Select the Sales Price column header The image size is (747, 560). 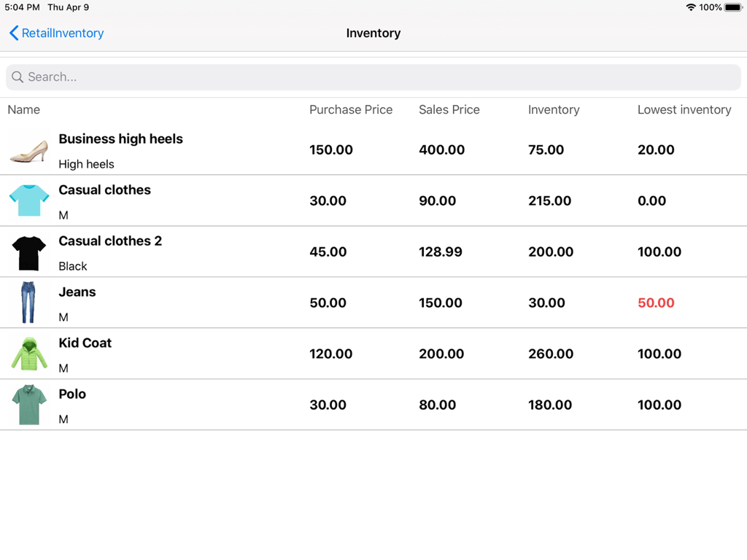tap(449, 109)
